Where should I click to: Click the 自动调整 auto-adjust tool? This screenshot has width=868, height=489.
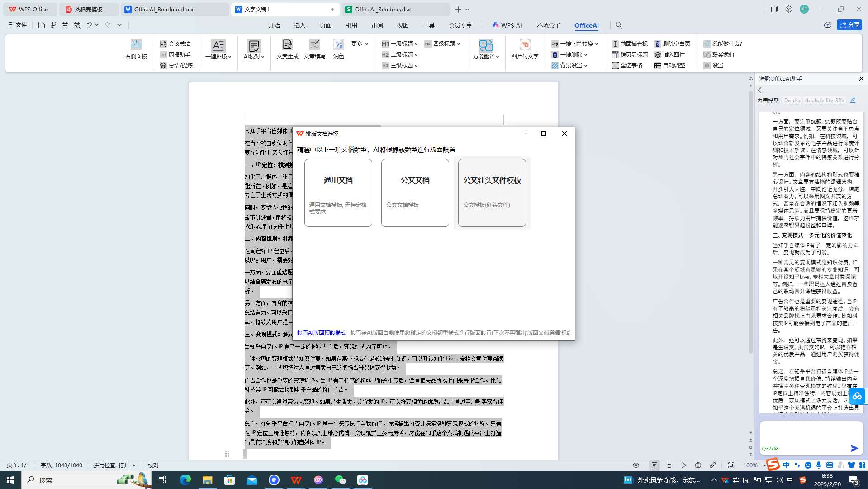click(669, 66)
